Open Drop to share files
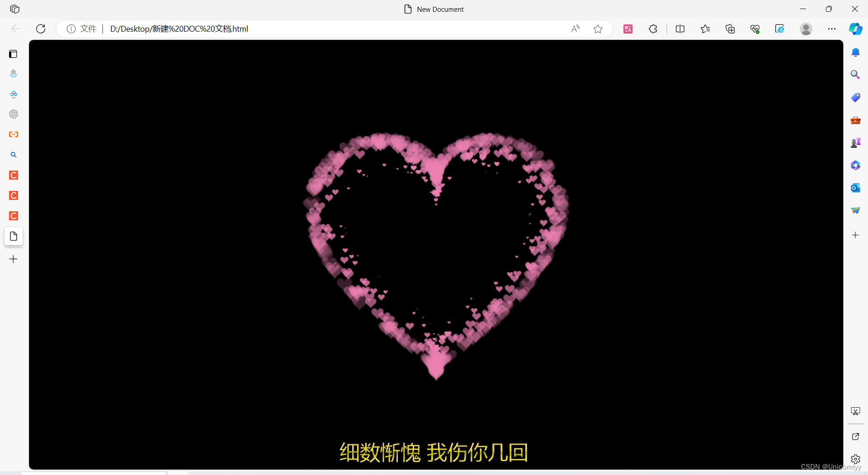868x475 pixels. point(855,210)
